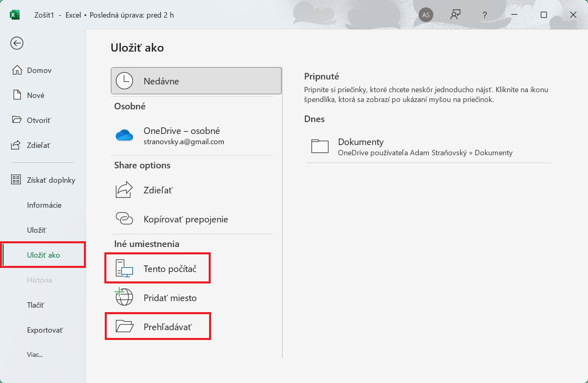588x383 pixels.
Task: Open help with the question mark icon
Action: pyautogui.click(x=485, y=15)
